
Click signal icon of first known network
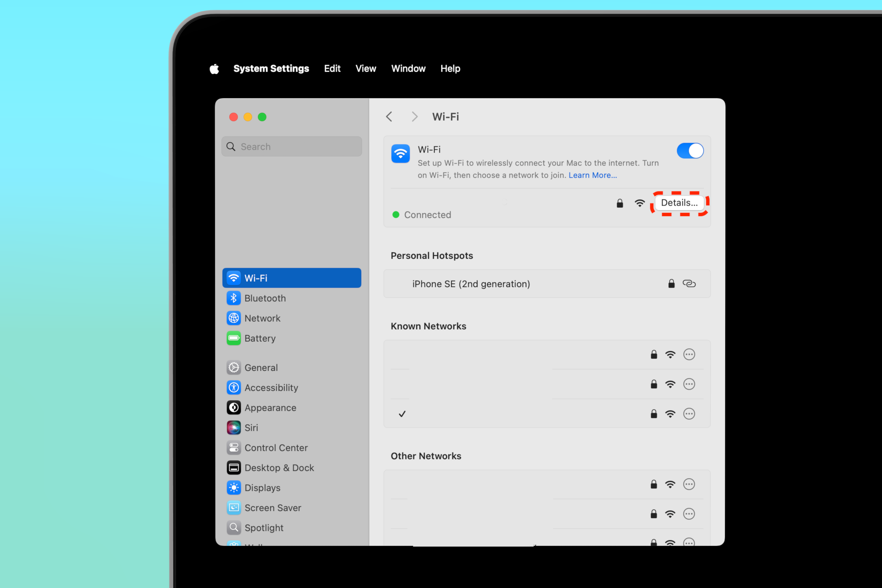(670, 354)
